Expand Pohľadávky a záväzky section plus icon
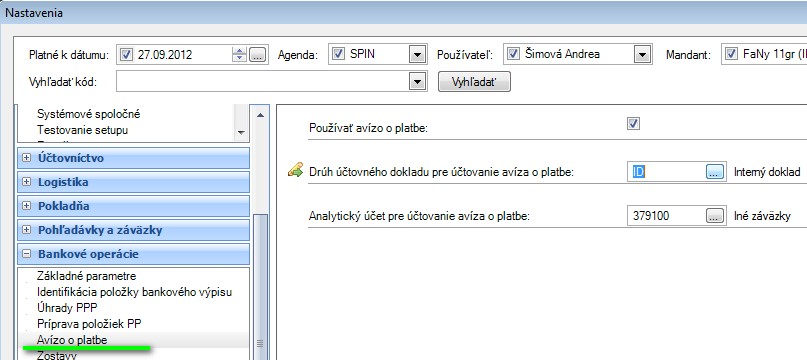Screen dimensions: 807x360 coord(27,230)
